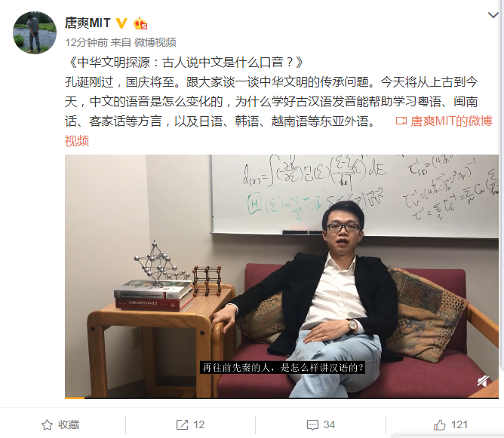504x438 pixels.
Task: Open 唐爽MIT's profile avatar
Action: [x=35, y=32]
